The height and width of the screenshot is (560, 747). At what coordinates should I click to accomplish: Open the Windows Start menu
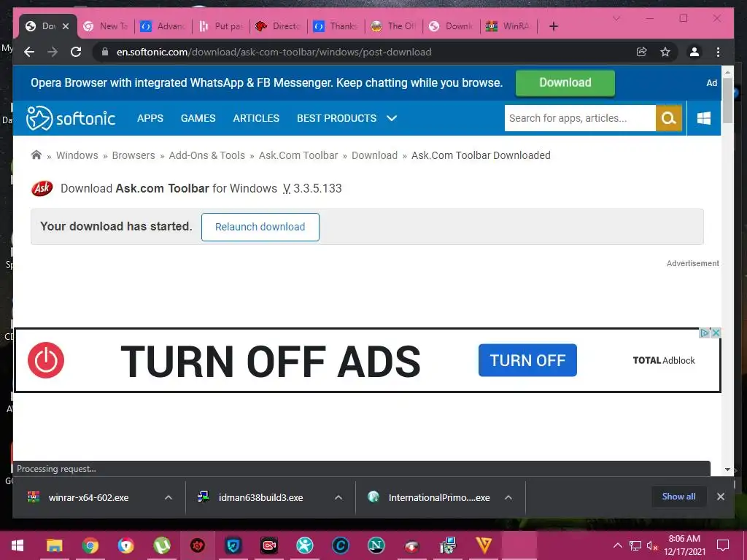(18, 545)
